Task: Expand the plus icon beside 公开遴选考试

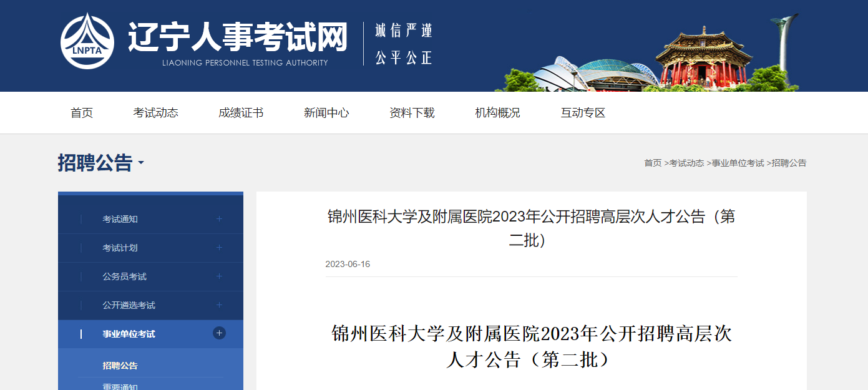Action: [219, 305]
